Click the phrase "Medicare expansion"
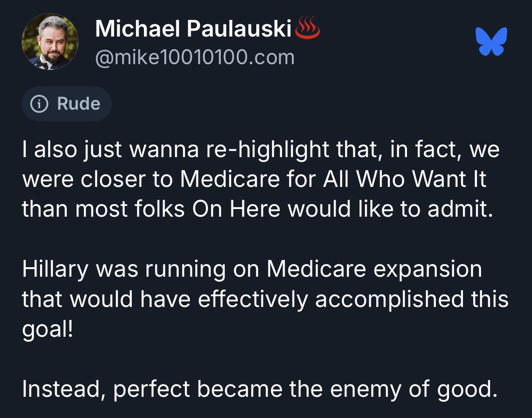The image size is (532, 418). click(x=375, y=269)
